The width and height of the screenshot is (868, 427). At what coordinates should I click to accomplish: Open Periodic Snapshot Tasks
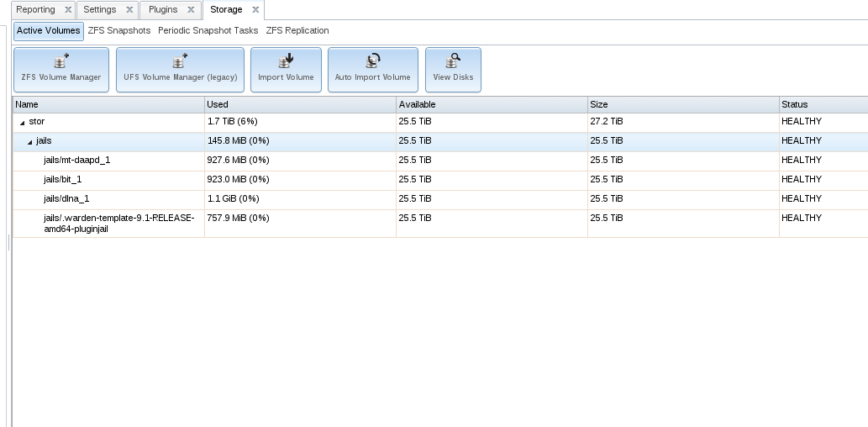point(208,30)
